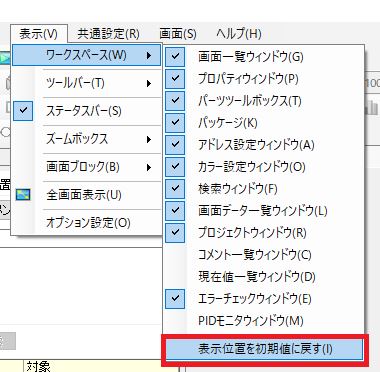Show 現在値一覧ウィンドウ(D)
This screenshot has width=380, height=372.
(x=263, y=276)
